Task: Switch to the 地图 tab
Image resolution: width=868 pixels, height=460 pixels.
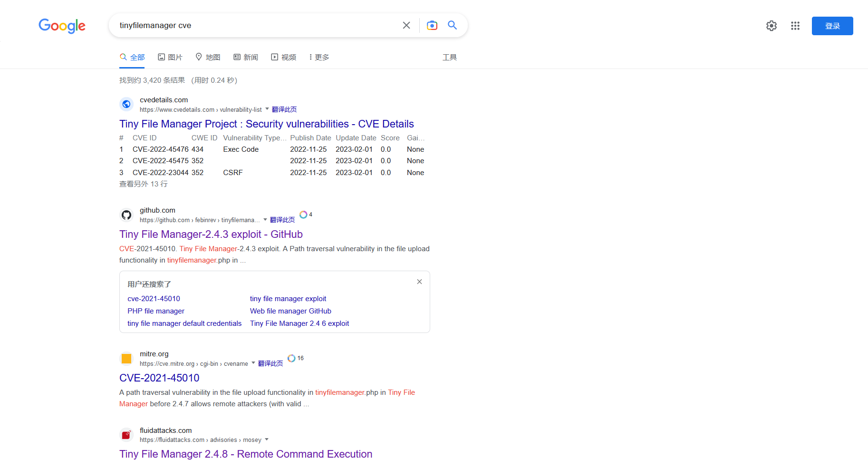Action: 208,57
